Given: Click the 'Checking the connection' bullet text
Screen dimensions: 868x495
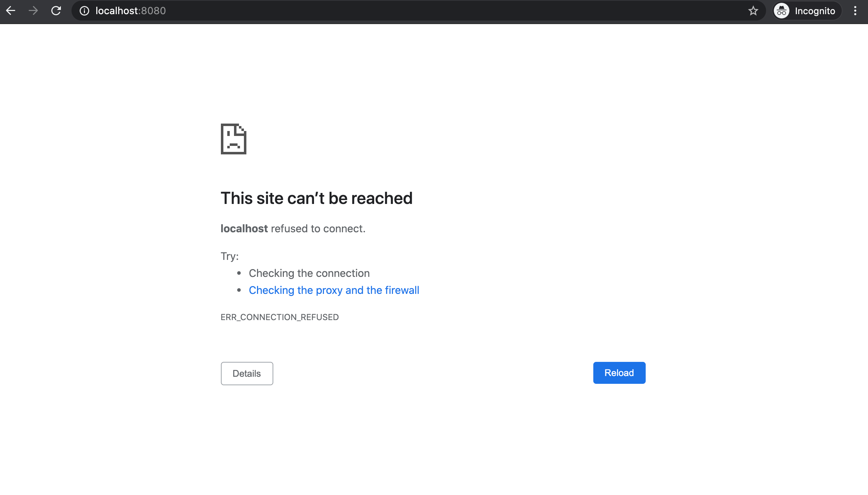Looking at the screenshot, I should pyautogui.click(x=309, y=273).
